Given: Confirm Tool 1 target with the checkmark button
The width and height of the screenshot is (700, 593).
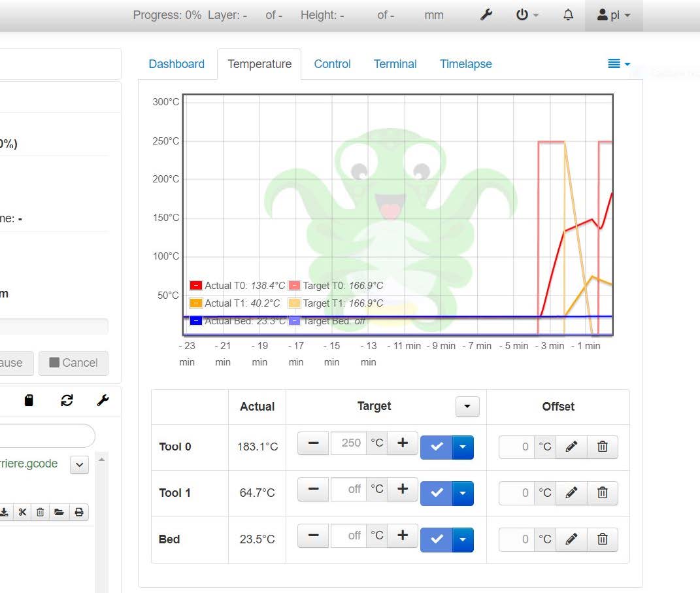Looking at the screenshot, I should [436, 494].
